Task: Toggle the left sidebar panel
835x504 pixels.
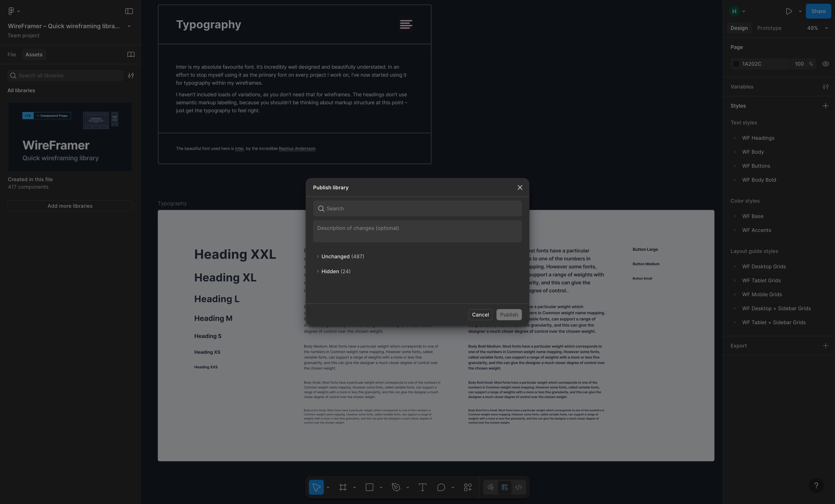Action: (129, 11)
